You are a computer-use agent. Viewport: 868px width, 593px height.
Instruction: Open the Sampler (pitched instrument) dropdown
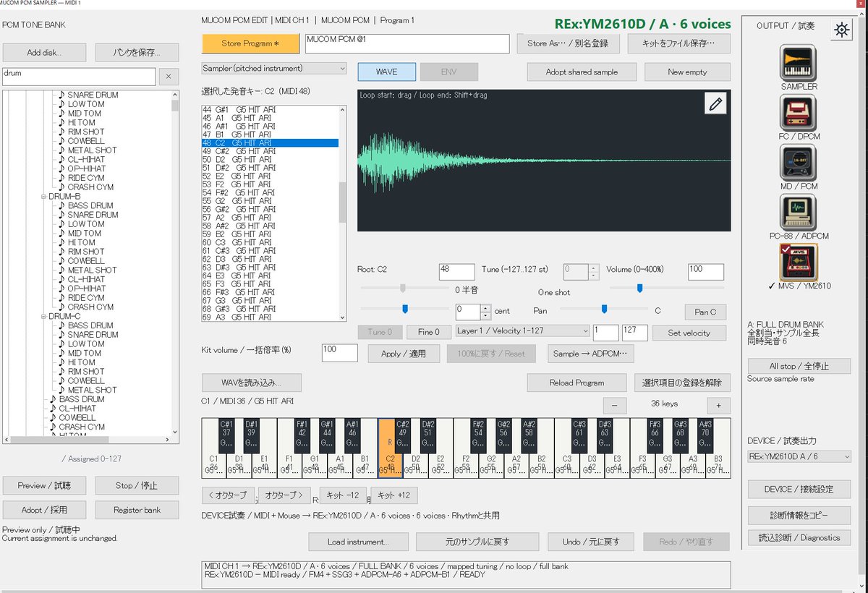click(274, 69)
